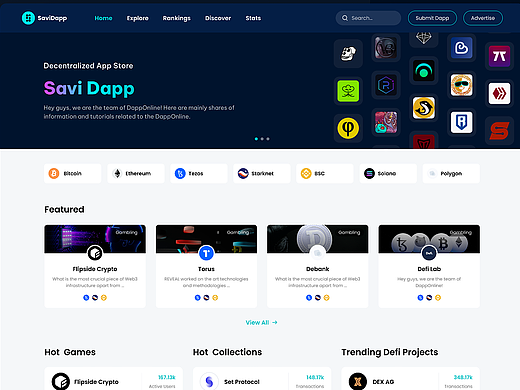Click the Gambling tag on Flipside Crypto card
The height and width of the screenshot is (390, 520).
point(126,232)
